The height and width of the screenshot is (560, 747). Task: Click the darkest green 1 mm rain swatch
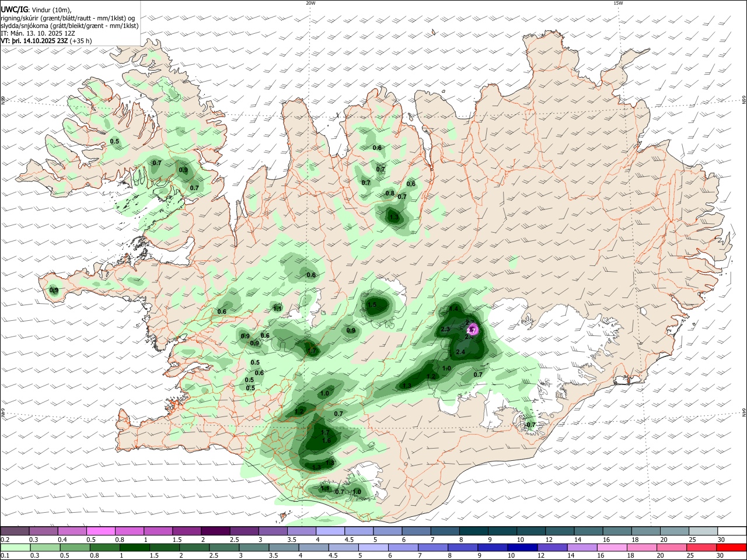(135, 548)
